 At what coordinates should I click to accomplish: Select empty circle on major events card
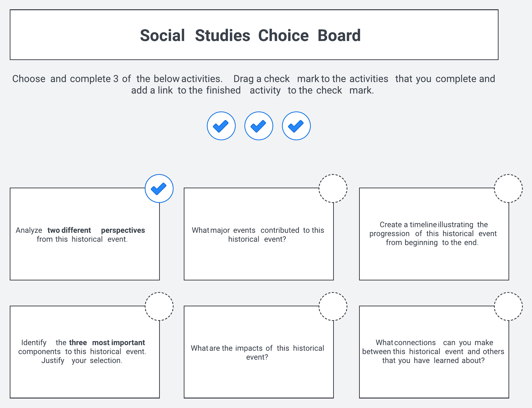pos(333,188)
